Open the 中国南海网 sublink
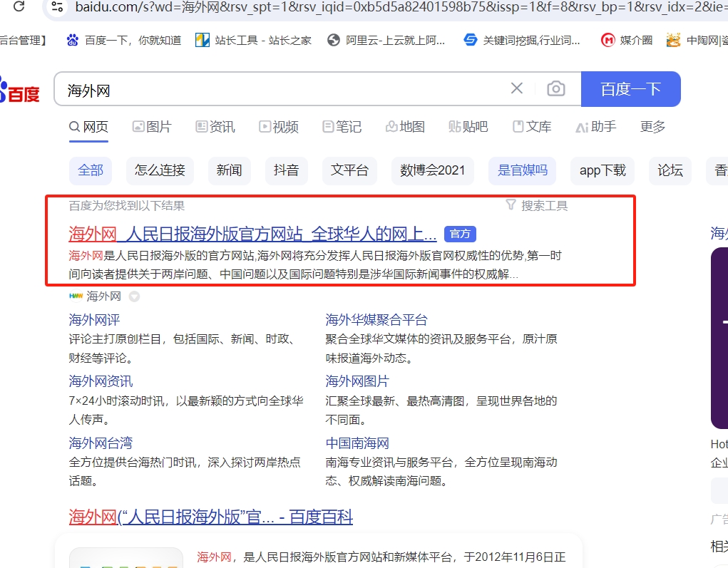This screenshot has width=728, height=568. tap(357, 443)
